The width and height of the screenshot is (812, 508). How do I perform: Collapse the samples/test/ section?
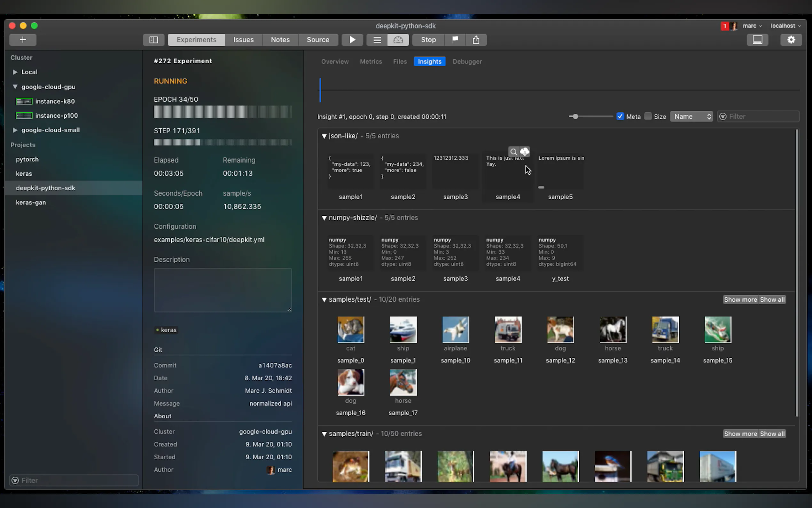tap(324, 300)
